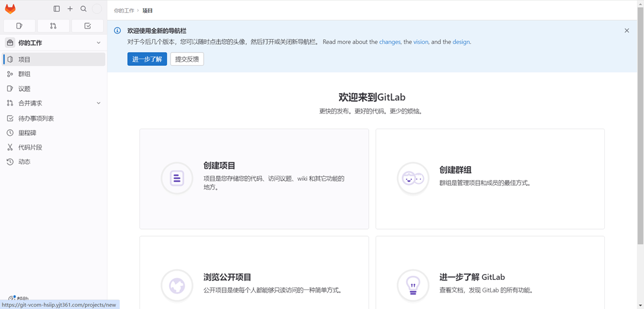Click the 项目 sidebar icon
The height and width of the screenshot is (309, 644).
(x=10, y=59)
